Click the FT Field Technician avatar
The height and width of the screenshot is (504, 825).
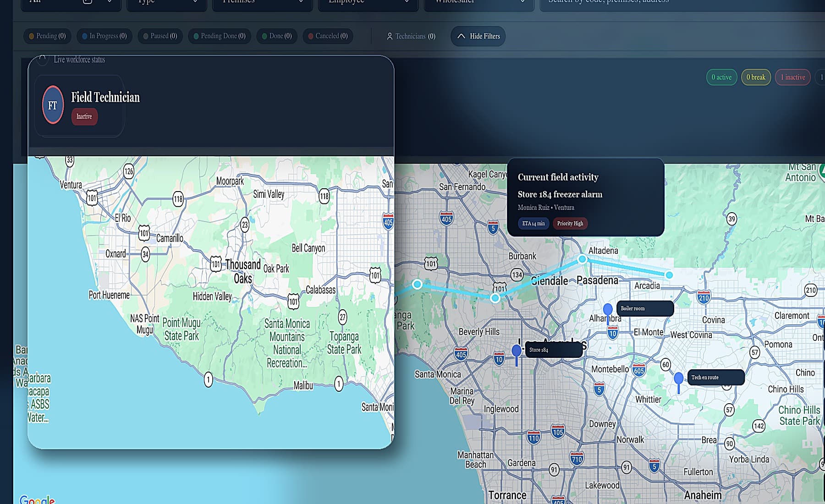click(x=52, y=104)
